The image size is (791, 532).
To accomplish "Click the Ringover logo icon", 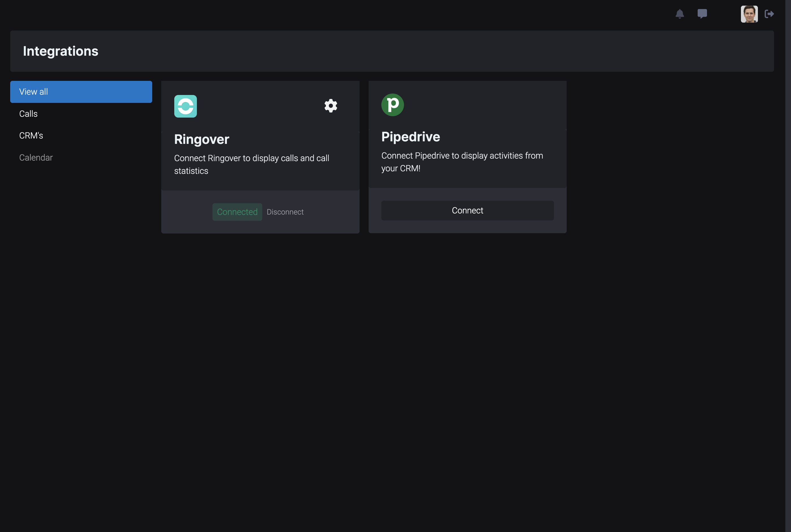I will coord(185,106).
